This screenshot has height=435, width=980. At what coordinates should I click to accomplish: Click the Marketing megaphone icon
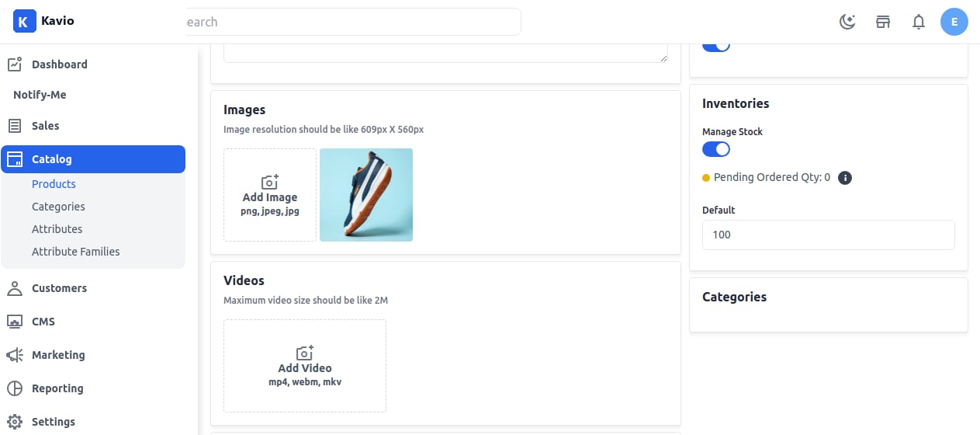pos(15,355)
